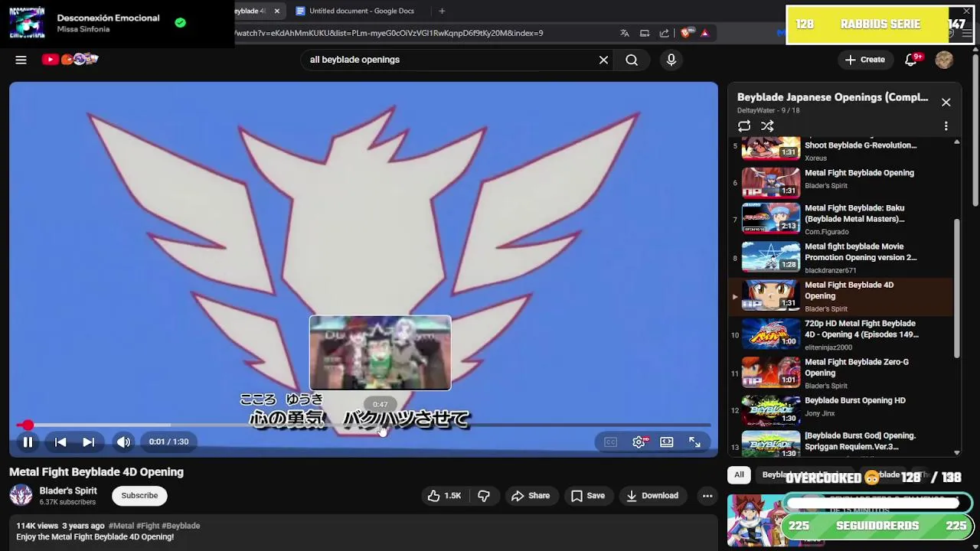980x551 pixels.
Task: Skip to next video in playlist
Action: pyautogui.click(x=89, y=442)
